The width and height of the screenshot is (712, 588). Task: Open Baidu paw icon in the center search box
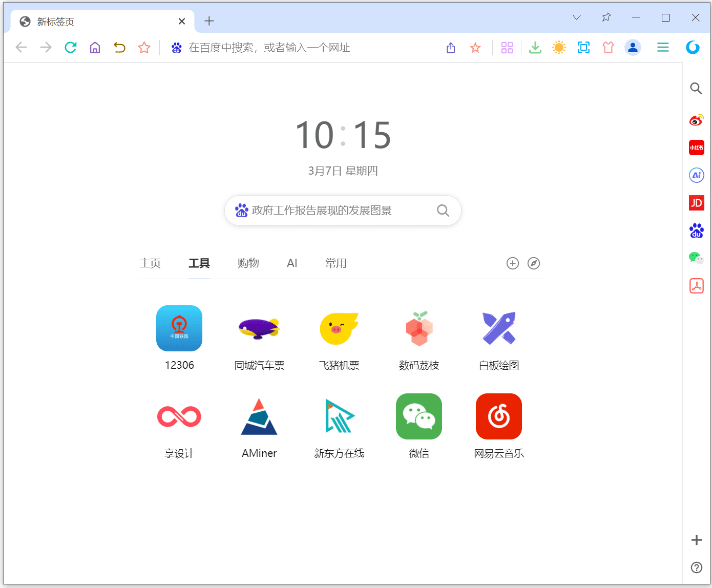point(242,211)
